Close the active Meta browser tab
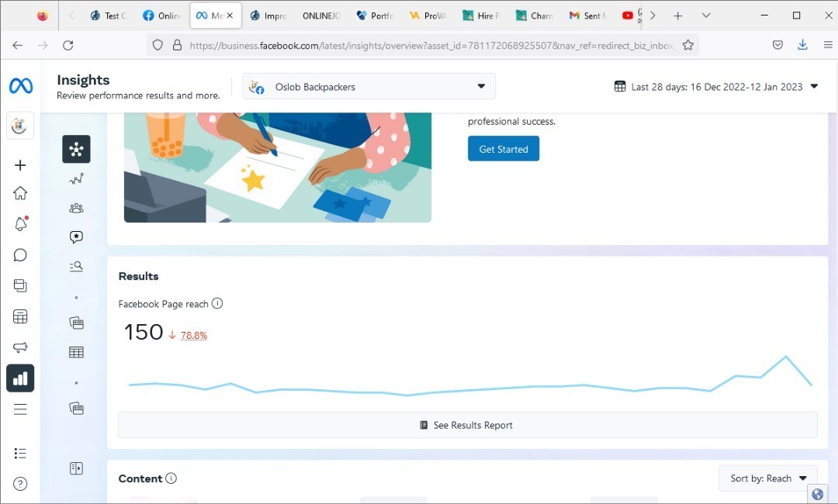The height and width of the screenshot is (504, 838). click(x=230, y=16)
